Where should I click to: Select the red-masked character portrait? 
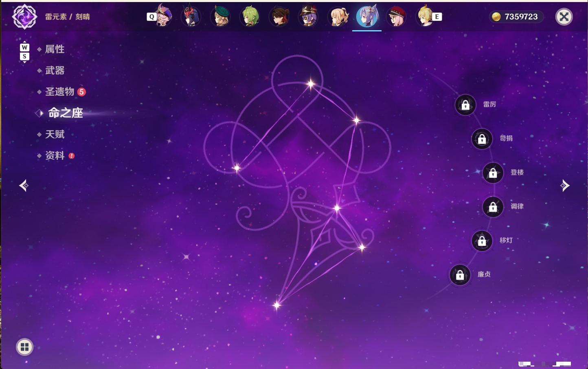coord(191,17)
